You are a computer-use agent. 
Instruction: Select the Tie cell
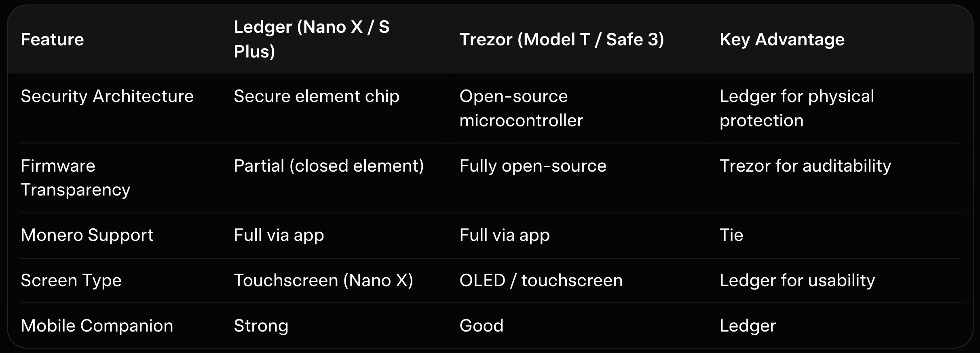(731, 235)
